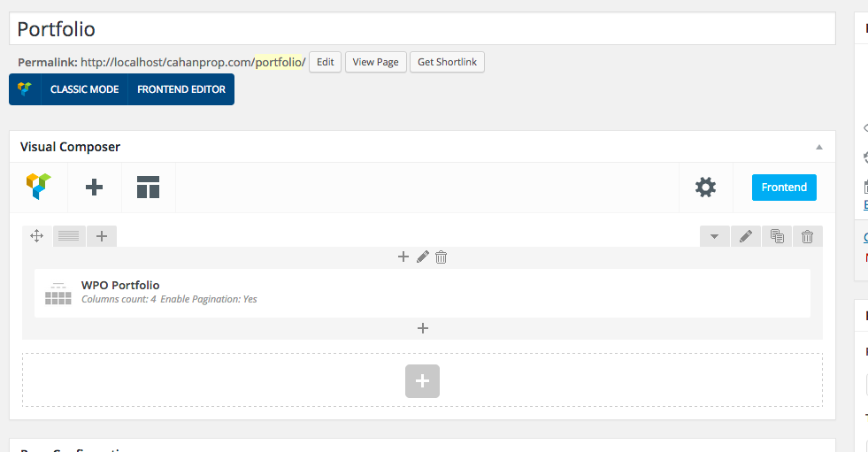Delete column with small trash icon

442,257
